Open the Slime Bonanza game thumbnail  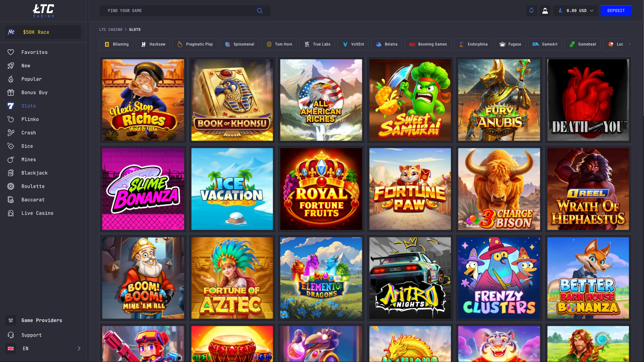click(143, 189)
